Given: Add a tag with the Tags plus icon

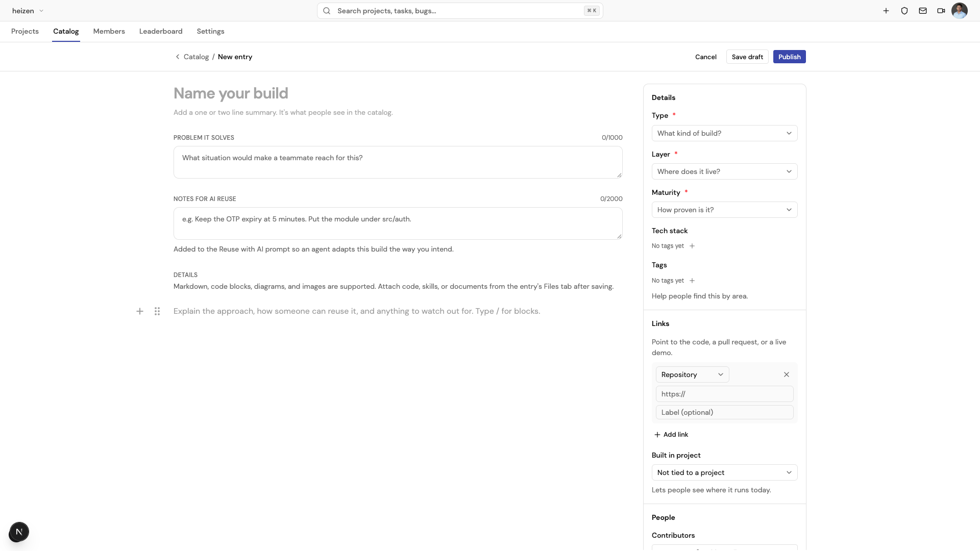Looking at the screenshot, I should [x=692, y=281].
